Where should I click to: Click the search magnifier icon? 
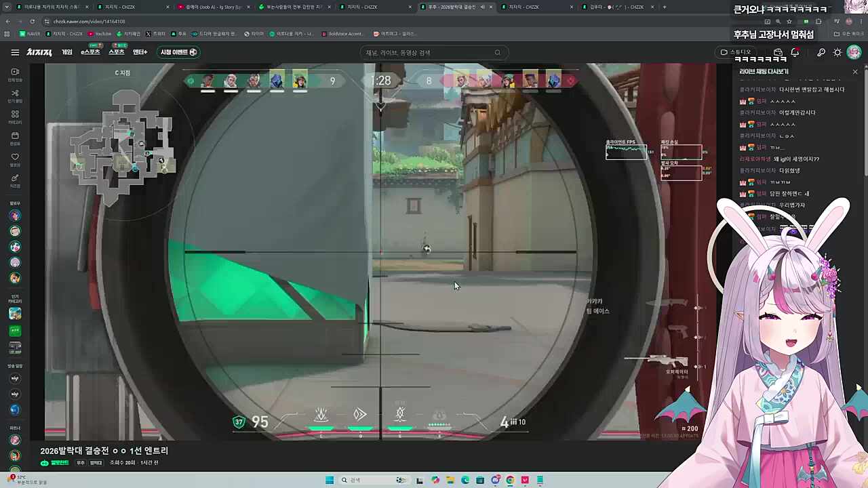coord(498,52)
